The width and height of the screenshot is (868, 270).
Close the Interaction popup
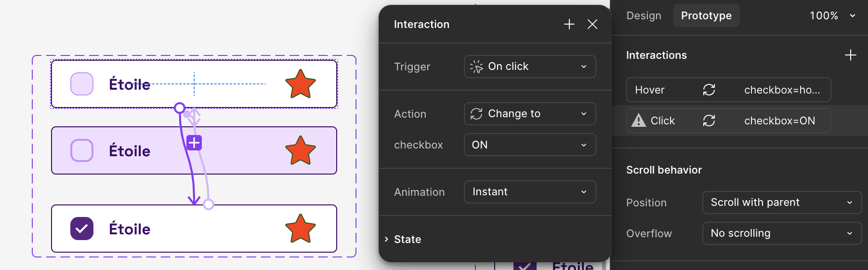point(592,24)
